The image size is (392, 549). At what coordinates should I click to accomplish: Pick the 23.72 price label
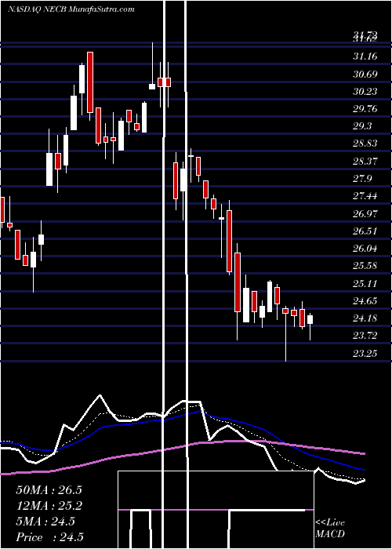coord(365,336)
